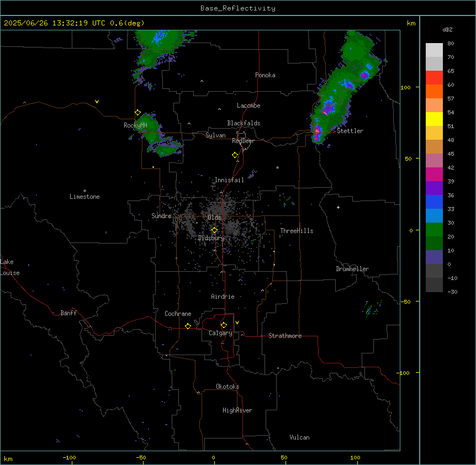Click the Strathmore town label
The image size is (476, 465).
click(x=285, y=336)
